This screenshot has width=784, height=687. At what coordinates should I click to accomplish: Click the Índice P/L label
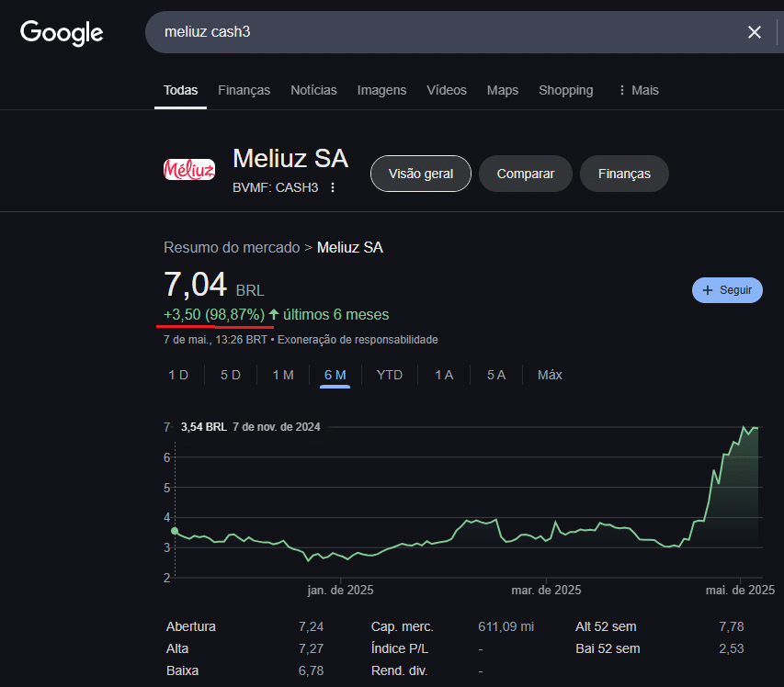point(400,648)
